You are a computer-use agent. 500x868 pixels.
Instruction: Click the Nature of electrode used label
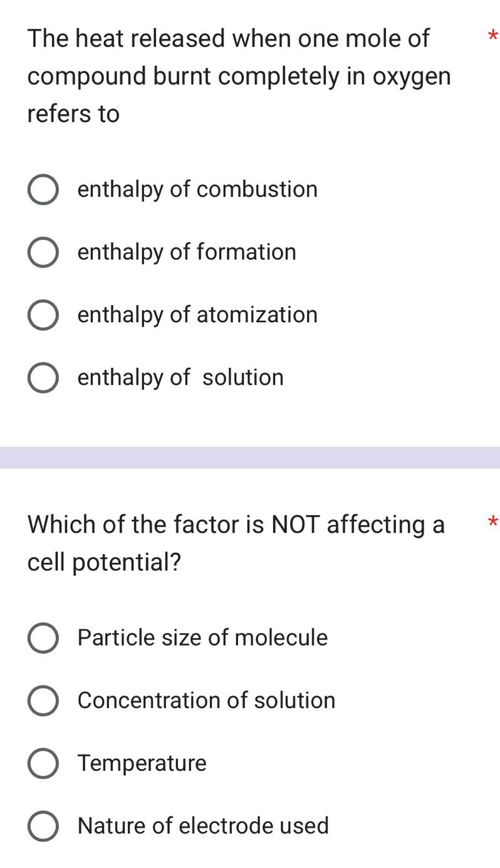[203, 826]
